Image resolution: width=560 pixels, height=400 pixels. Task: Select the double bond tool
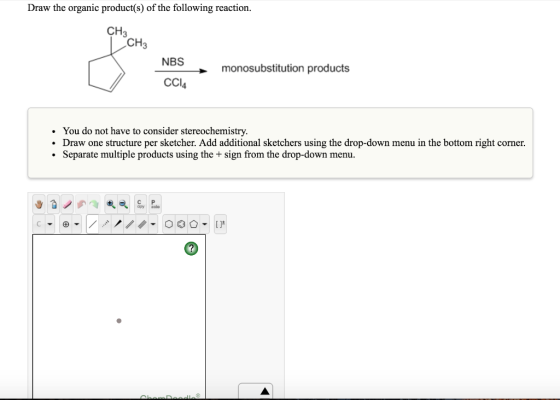tap(130, 224)
